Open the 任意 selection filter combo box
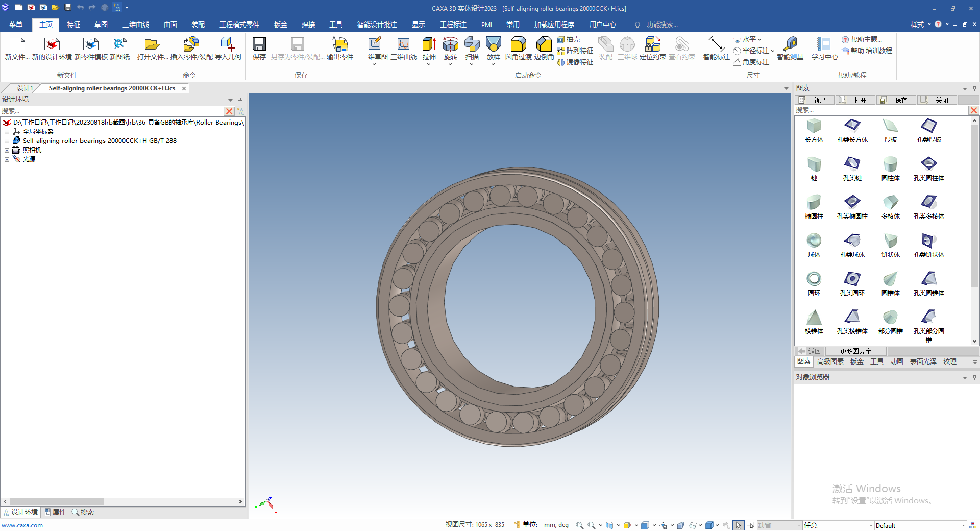The width and height of the screenshot is (980, 531). pyautogui.click(x=838, y=525)
